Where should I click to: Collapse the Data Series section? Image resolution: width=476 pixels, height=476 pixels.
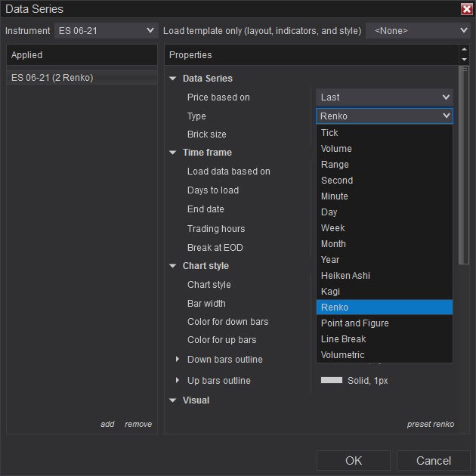(173, 79)
